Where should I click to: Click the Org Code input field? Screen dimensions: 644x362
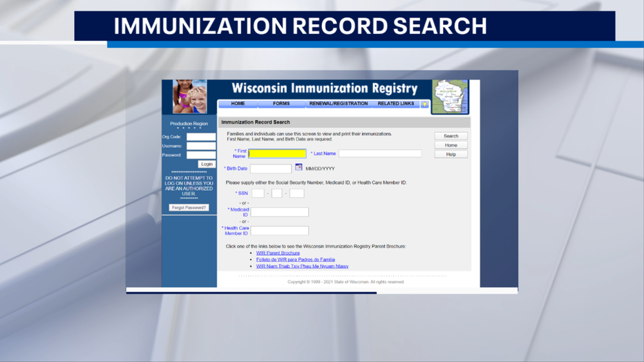point(201,137)
